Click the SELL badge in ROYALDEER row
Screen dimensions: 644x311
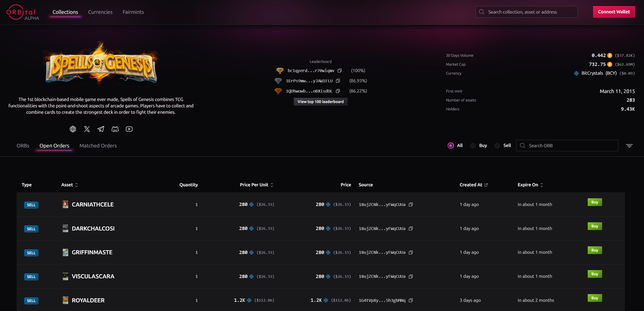tap(31, 301)
